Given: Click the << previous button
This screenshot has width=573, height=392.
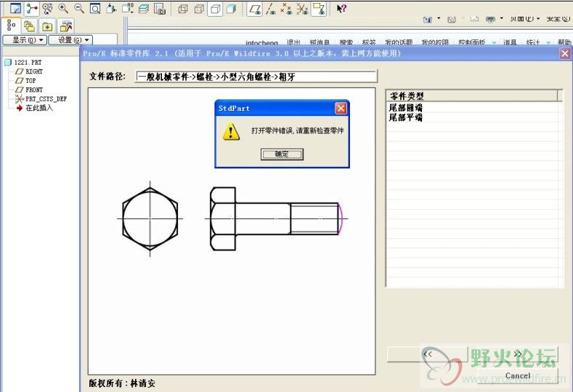Looking at the screenshot, I should pyautogui.click(x=427, y=354).
